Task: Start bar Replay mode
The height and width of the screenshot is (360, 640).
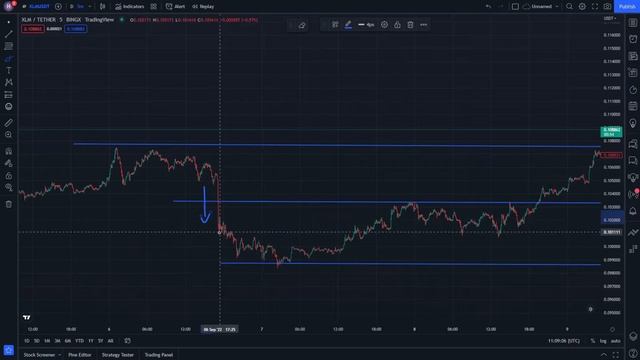Action: pyautogui.click(x=203, y=7)
